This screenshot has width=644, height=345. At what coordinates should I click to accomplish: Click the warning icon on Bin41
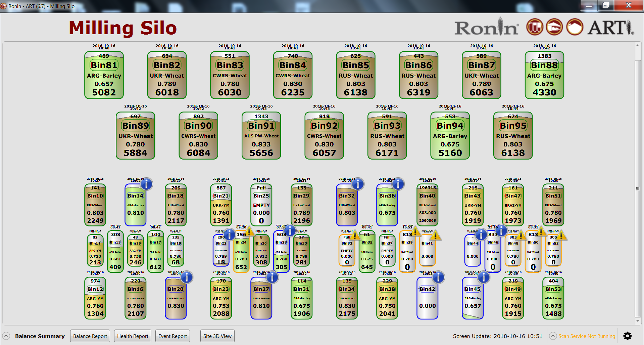coord(436,235)
